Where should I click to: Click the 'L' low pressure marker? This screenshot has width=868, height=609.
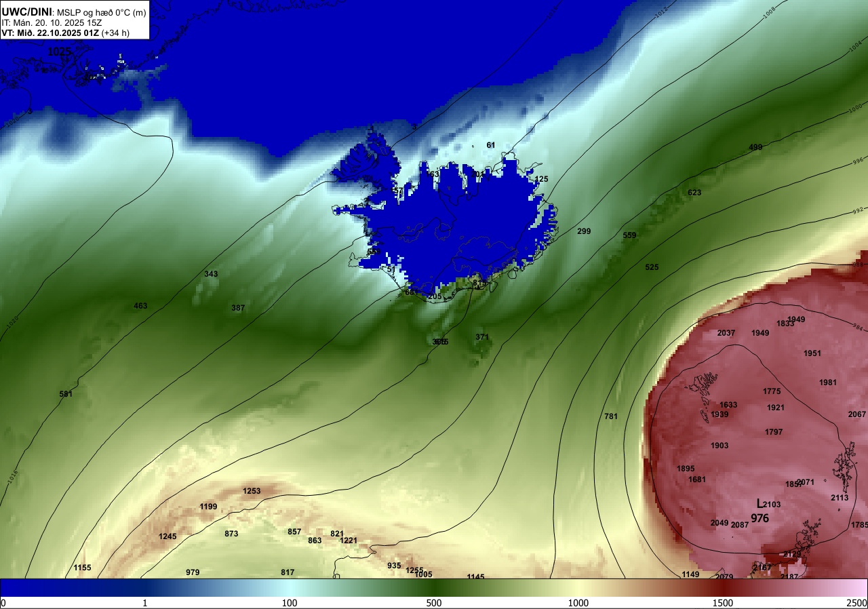(x=759, y=504)
